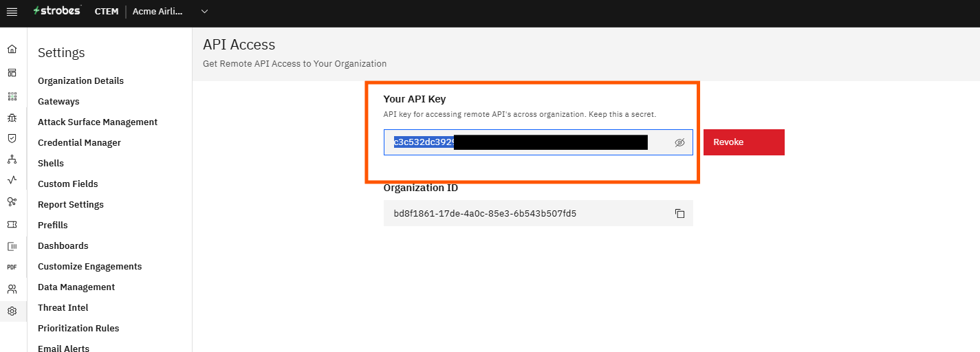Click the 'Your API Key' label
Image resolution: width=980 pixels, height=352 pixels.
coord(415,99)
